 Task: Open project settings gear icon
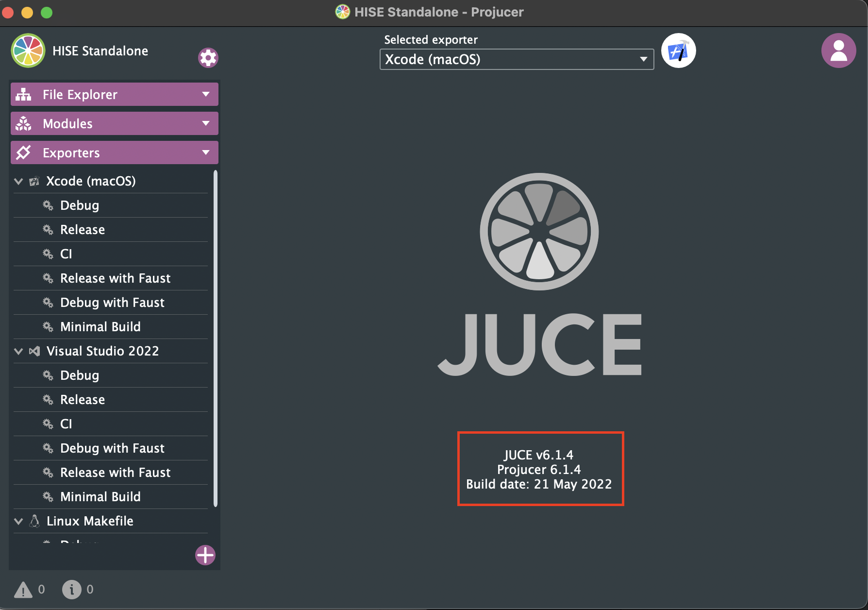pyautogui.click(x=208, y=58)
